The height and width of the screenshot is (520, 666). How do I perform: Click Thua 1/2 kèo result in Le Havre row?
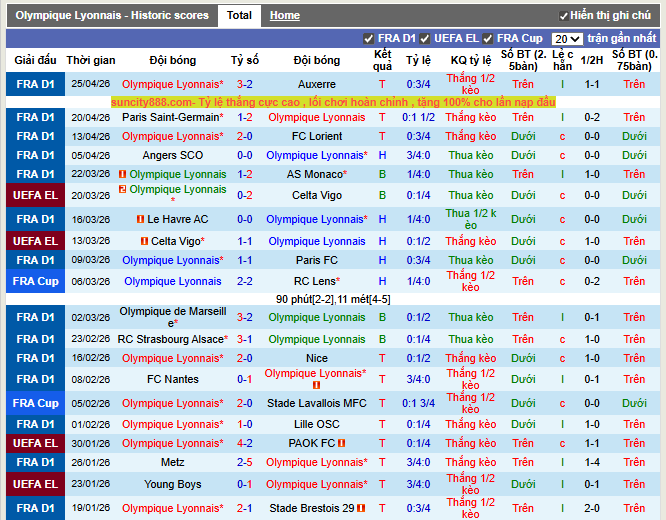click(x=471, y=219)
